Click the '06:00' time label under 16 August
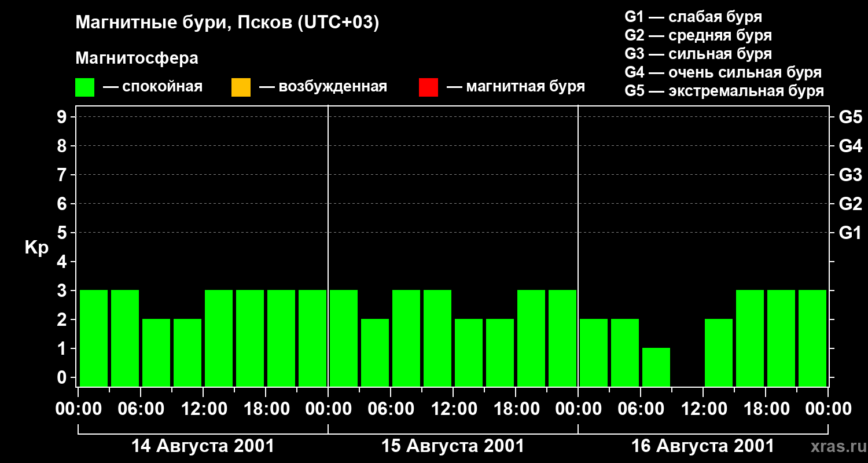Image resolution: width=868 pixels, height=463 pixels. [x=641, y=409]
